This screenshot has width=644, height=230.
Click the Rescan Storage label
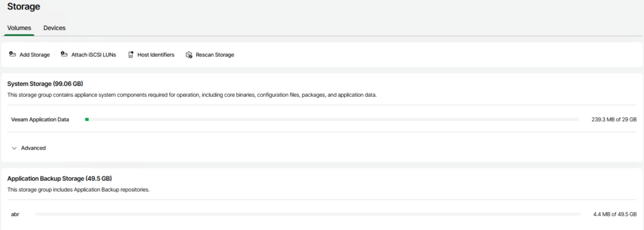pyautogui.click(x=215, y=55)
